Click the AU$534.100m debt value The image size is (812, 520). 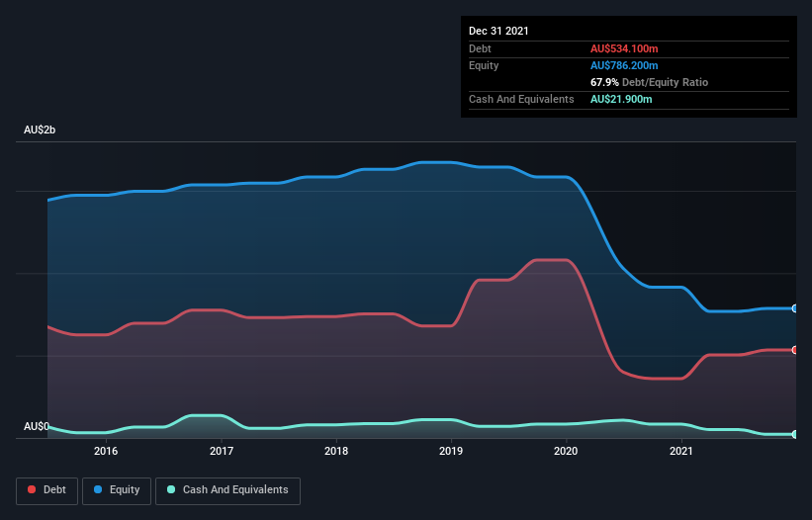[624, 48]
